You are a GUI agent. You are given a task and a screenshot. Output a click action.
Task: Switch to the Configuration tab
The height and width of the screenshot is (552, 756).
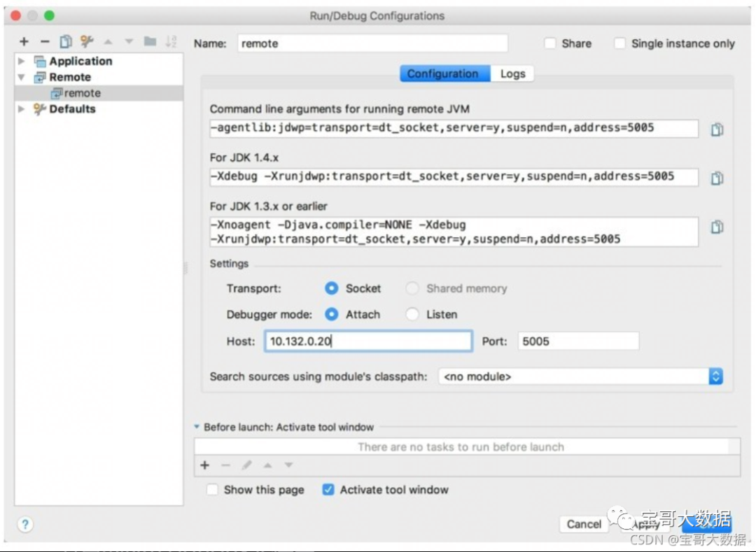pos(445,73)
